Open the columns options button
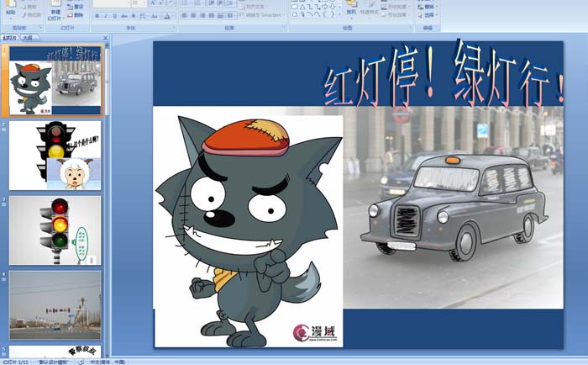 231,15
